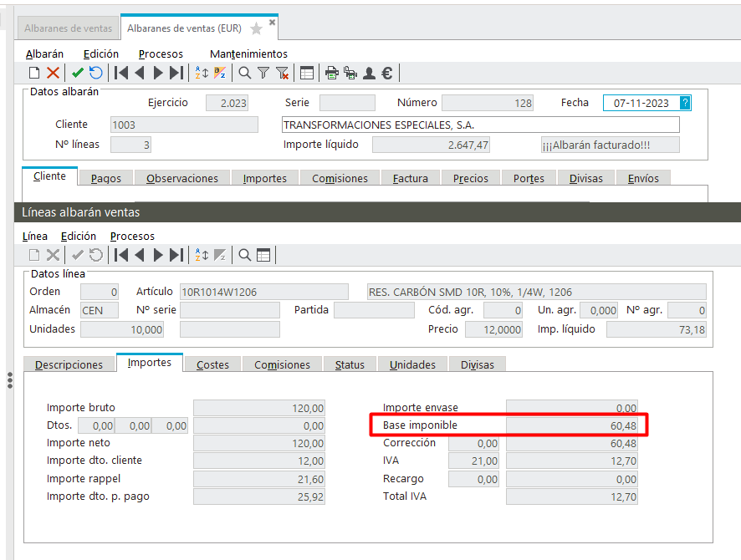741x560 pixels.
Task: Create new line in Líneas toolbar
Action: (x=34, y=255)
